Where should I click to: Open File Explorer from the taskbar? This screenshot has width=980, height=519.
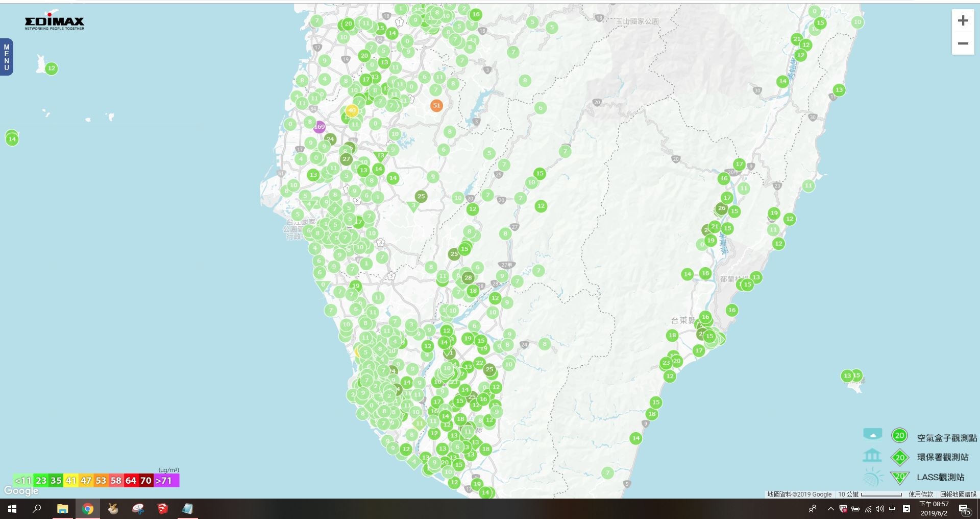click(x=62, y=509)
